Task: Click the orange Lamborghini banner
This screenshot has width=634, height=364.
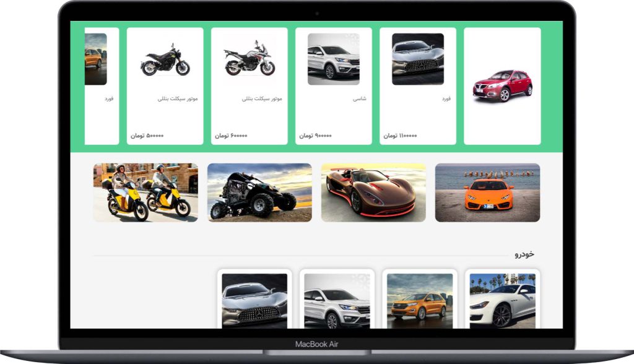Action: click(x=487, y=193)
